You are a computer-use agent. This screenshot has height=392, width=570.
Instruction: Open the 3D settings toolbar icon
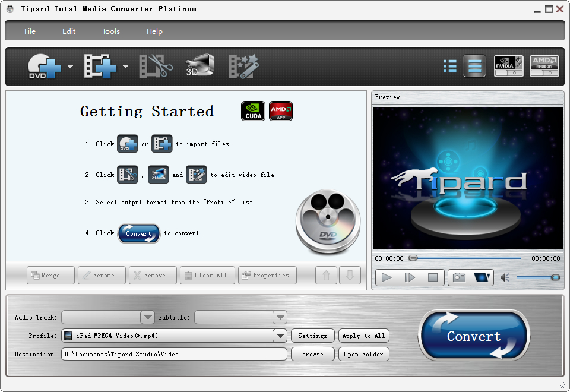coord(199,65)
